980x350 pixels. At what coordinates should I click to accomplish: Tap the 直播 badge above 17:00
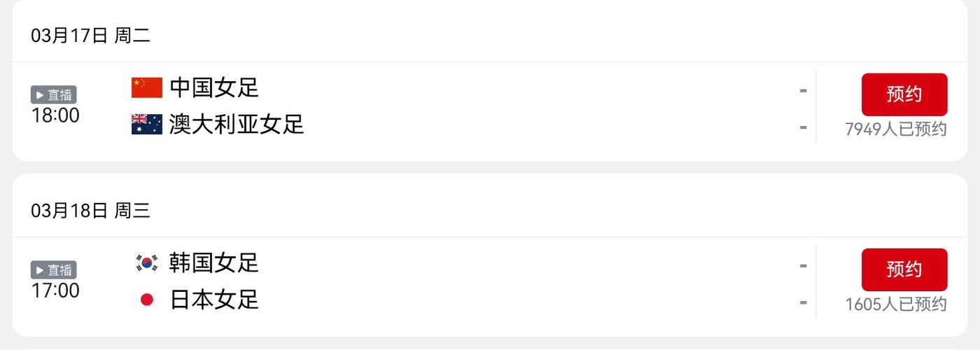(54, 270)
